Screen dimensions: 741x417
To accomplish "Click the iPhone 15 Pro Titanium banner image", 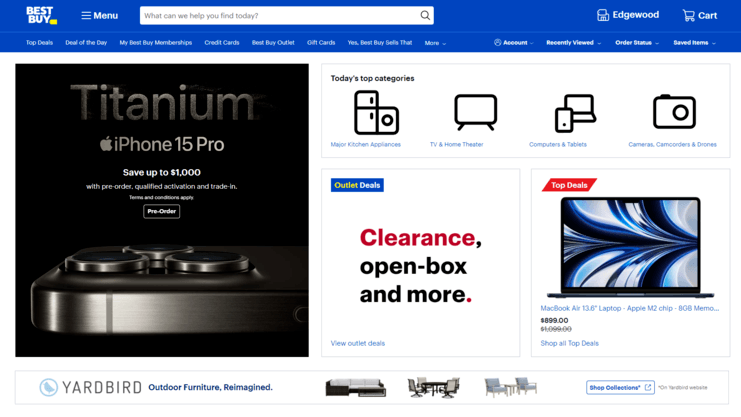I will click(162, 210).
